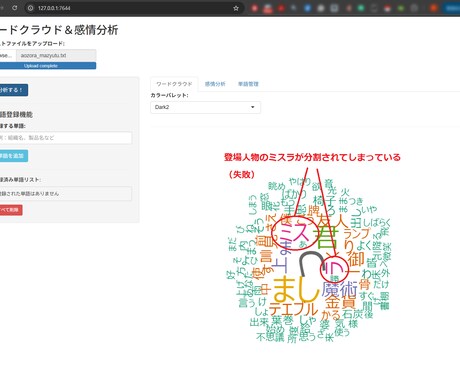Open the ワードクラウド tab

point(174,84)
